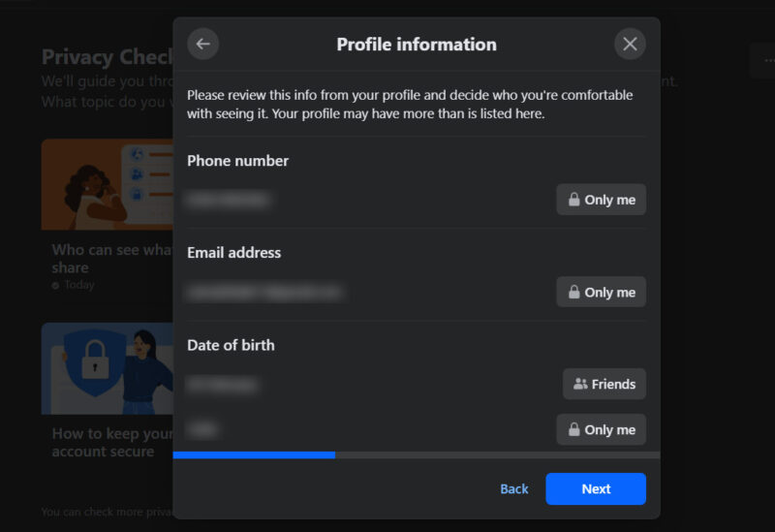Viewport: 775px width, 532px height.
Task: Open 'Who can see what you share' card image
Action: (108, 184)
